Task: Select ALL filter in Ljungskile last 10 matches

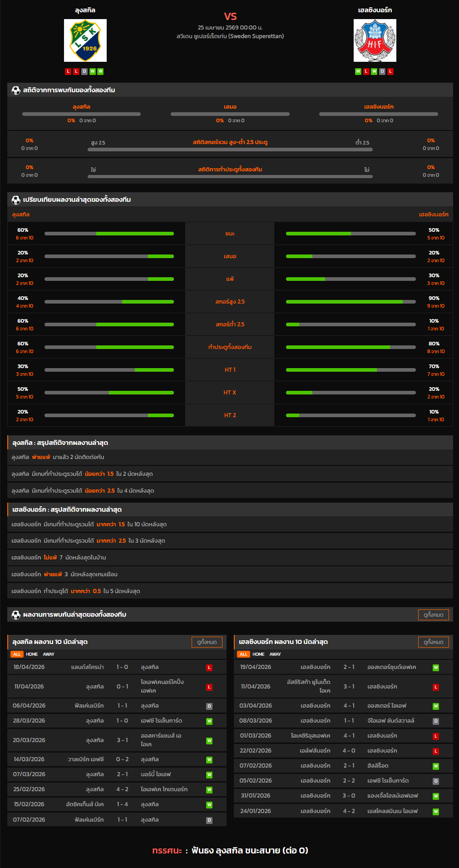Action: 17,654
